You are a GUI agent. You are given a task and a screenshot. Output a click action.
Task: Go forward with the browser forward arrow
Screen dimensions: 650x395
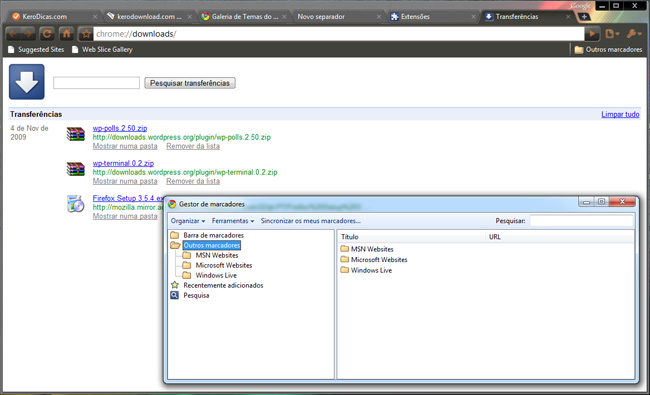(28, 34)
